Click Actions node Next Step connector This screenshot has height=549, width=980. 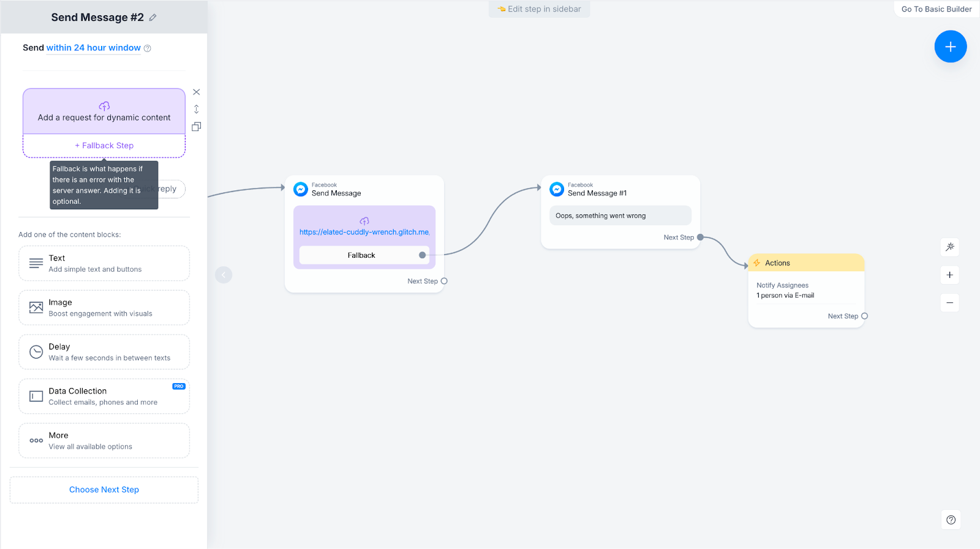coord(864,316)
